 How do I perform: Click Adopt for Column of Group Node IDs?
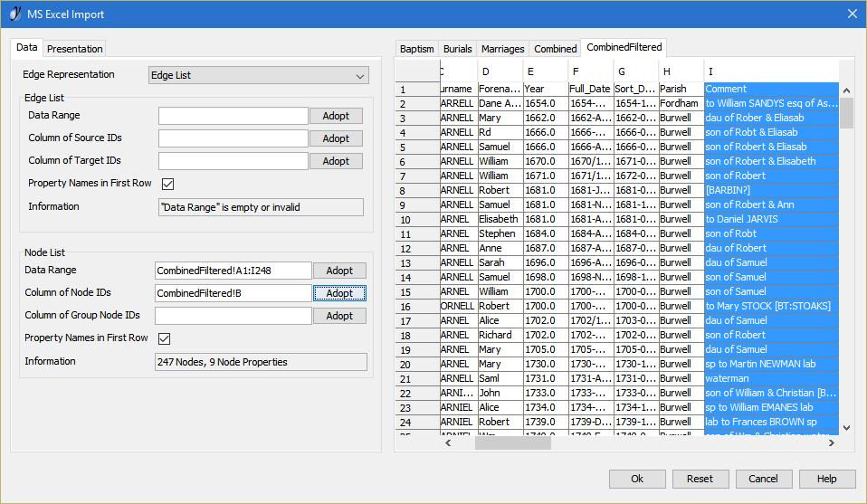[x=339, y=316]
